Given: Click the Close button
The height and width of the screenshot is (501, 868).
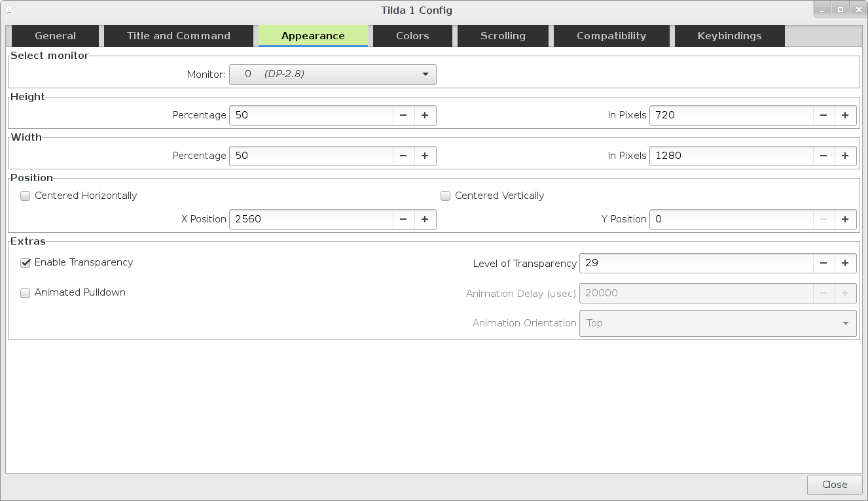Looking at the screenshot, I should click(835, 485).
